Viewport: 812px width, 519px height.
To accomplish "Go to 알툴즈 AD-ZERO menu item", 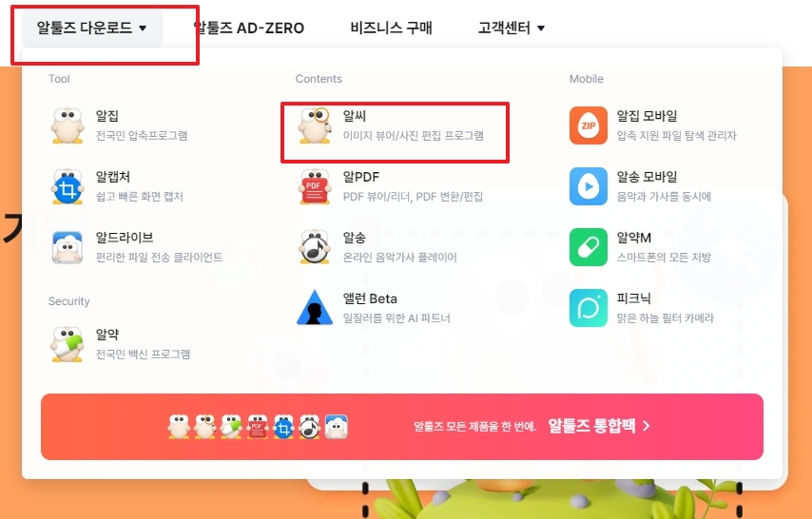I will [x=248, y=28].
